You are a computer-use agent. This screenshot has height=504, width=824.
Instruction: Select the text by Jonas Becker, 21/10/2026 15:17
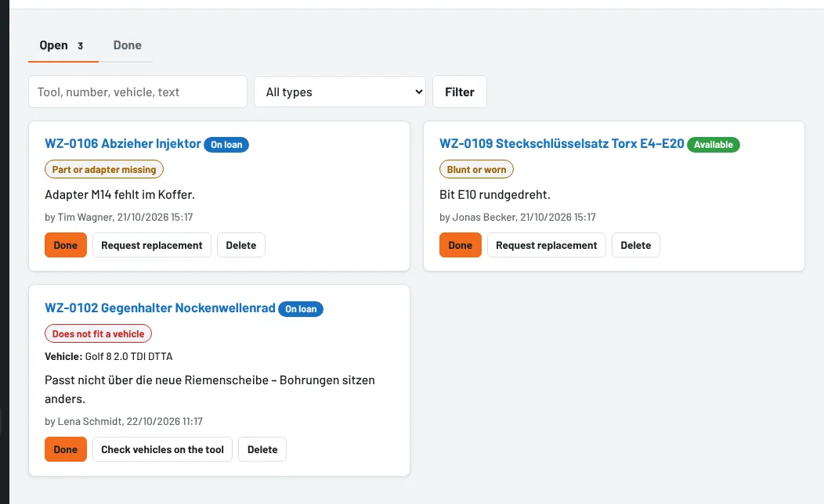click(518, 217)
